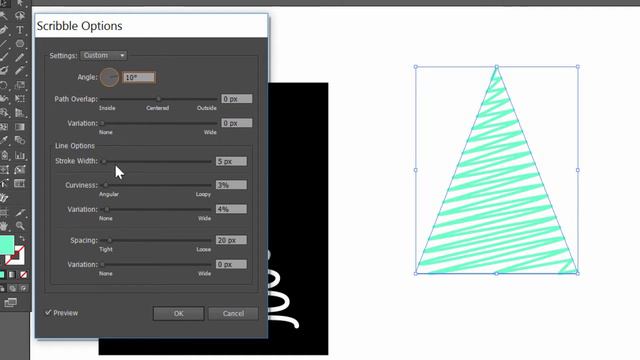Image resolution: width=640 pixels, height=360 pixels.
Task: Cancel the Scribble Options dialog
Action: pos(233,313)
